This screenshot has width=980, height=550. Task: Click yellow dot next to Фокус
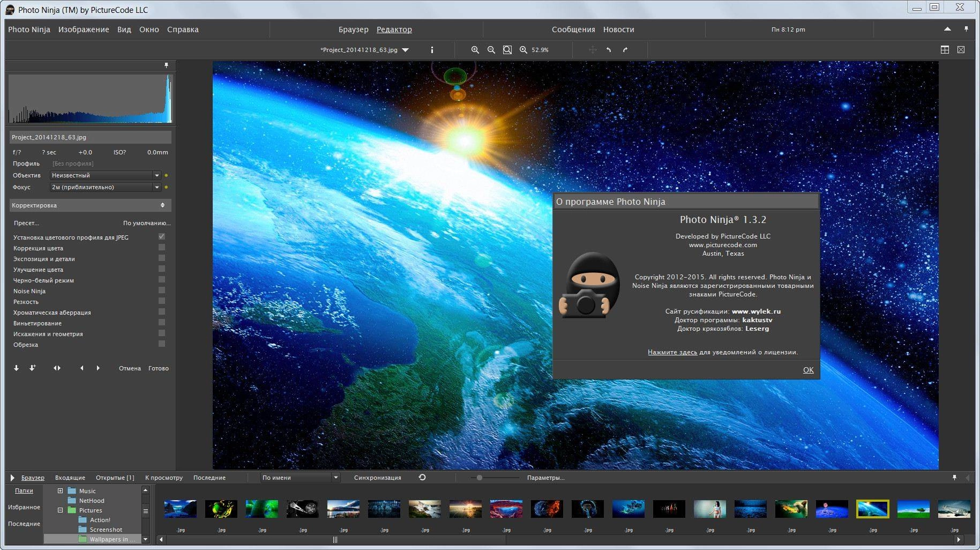166,187
